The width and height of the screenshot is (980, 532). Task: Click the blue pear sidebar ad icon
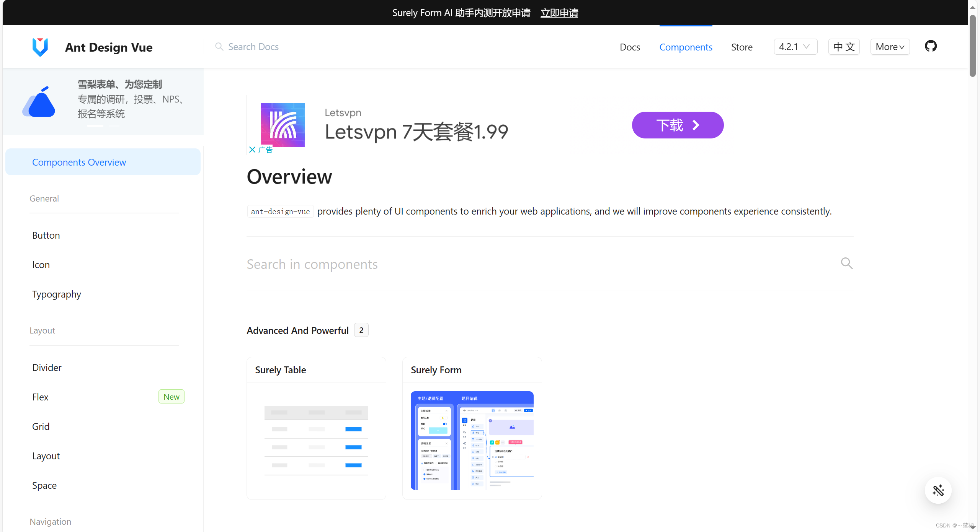[x=39, y=102]
